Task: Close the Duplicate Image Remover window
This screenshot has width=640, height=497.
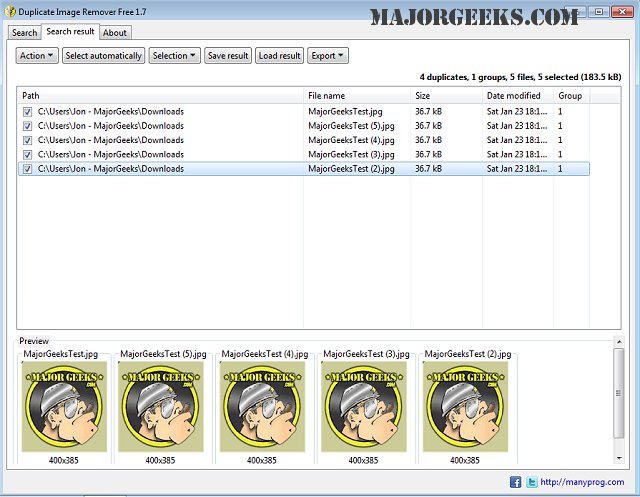Action: click(x=623, y=11)
